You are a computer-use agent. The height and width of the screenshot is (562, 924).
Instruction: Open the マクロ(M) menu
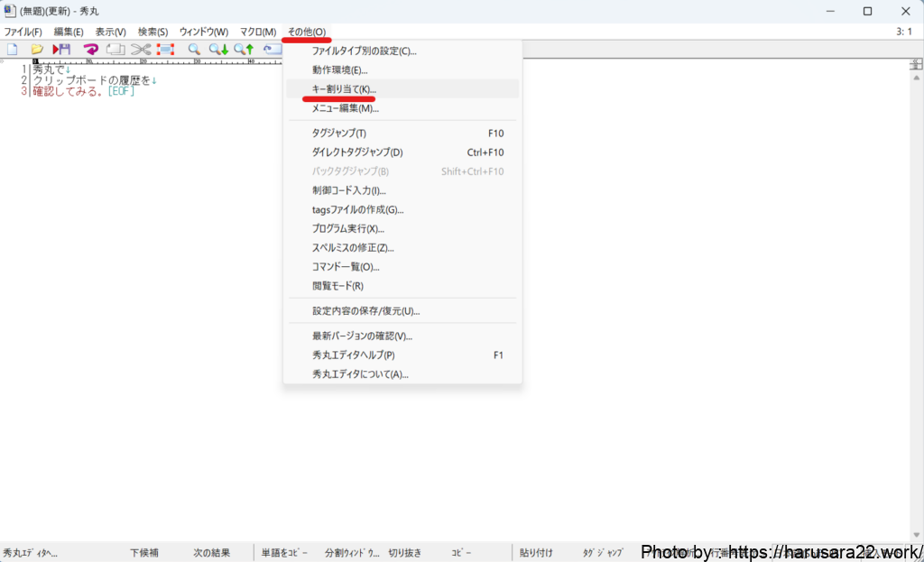pyautogui.click(x=257, y=32)
